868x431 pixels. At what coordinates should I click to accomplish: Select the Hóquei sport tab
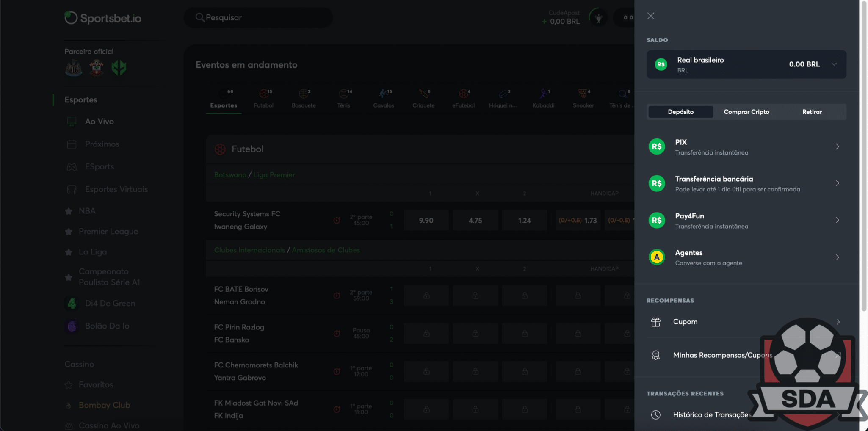point(503,99)
